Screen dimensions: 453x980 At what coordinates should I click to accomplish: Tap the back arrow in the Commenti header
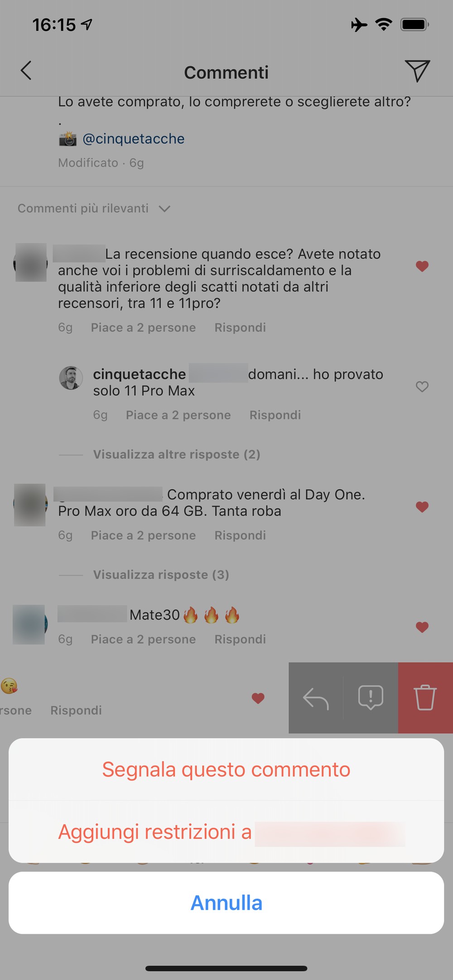click(x=26, y=71)
